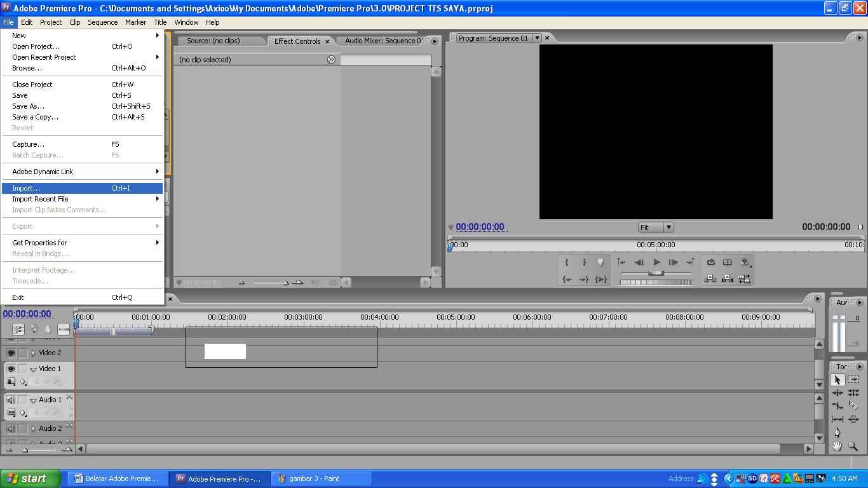Go to In point in Program monitor
868x488 pixels.
pyautogui.click(x=567, y=279)
